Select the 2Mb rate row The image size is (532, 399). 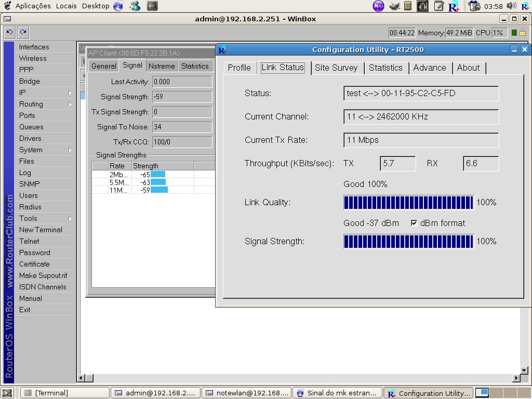click(x=153, y=175)
